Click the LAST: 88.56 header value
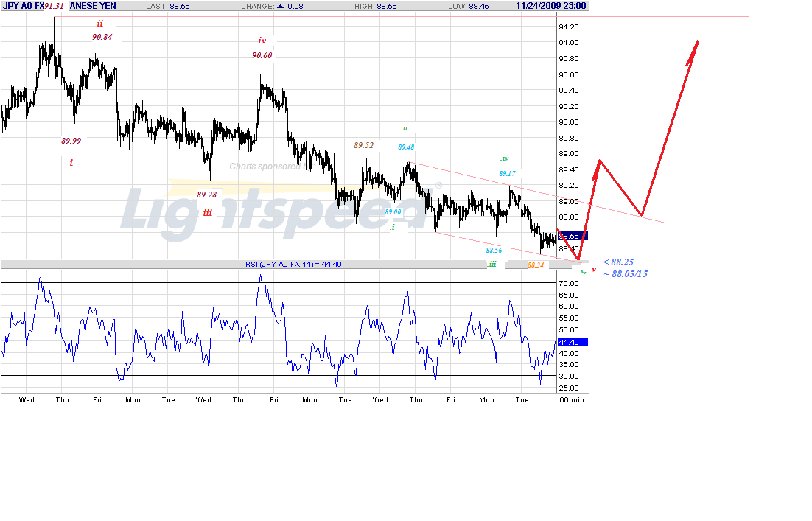The height and width of the screenshot is (521, 812). [168, 6]
